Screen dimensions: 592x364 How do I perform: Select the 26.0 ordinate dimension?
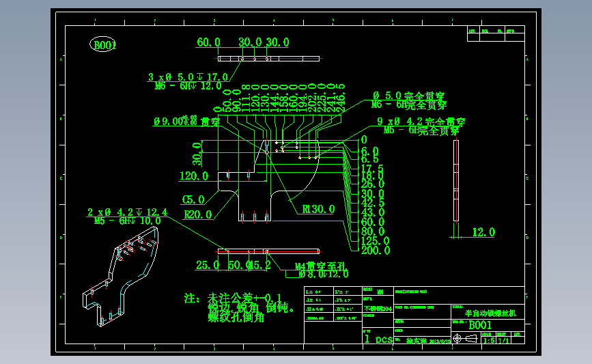click(x=373, y=184)
